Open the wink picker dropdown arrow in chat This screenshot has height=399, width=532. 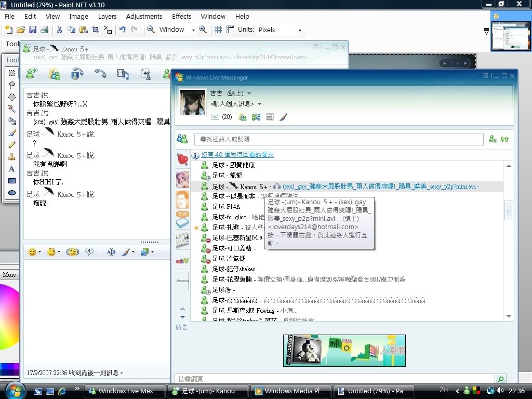pyautogui.click(x=59, y=252)
